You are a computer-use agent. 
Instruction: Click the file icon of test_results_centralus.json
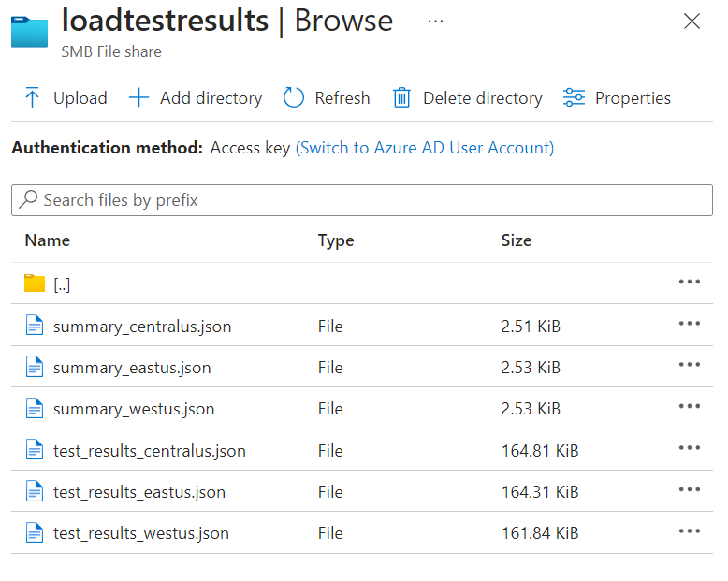(35, 449)
